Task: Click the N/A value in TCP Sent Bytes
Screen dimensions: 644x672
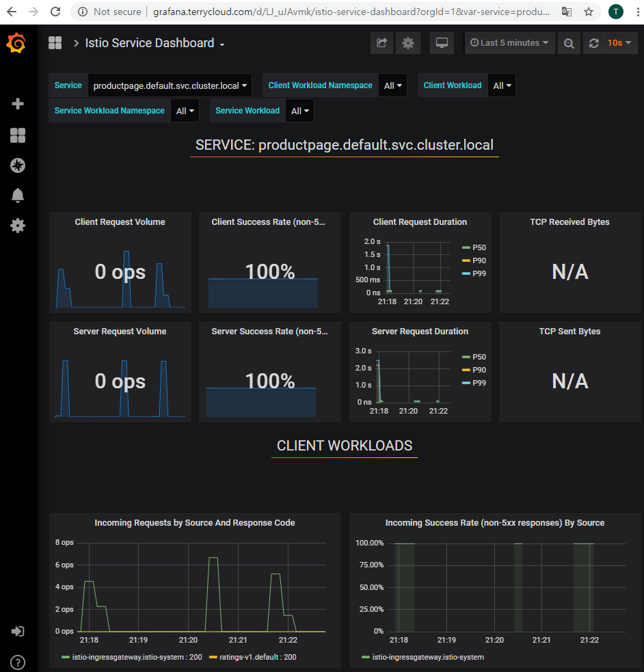Action: click(x=570, y=381)
